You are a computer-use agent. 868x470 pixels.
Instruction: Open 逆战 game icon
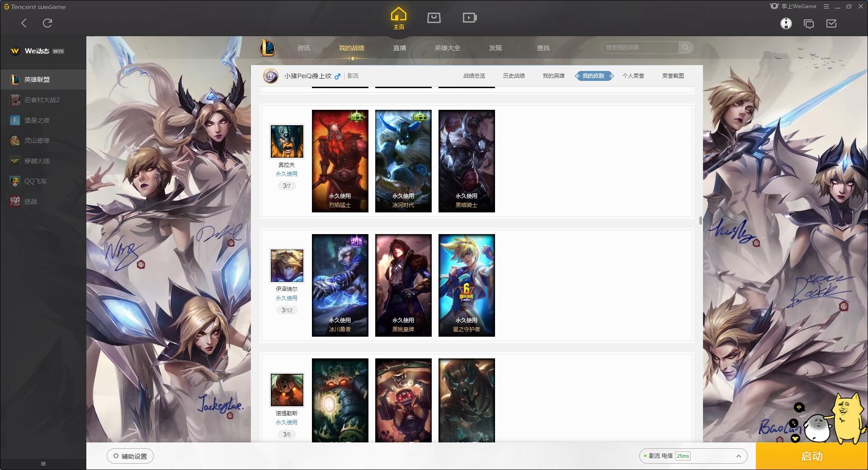15,202
